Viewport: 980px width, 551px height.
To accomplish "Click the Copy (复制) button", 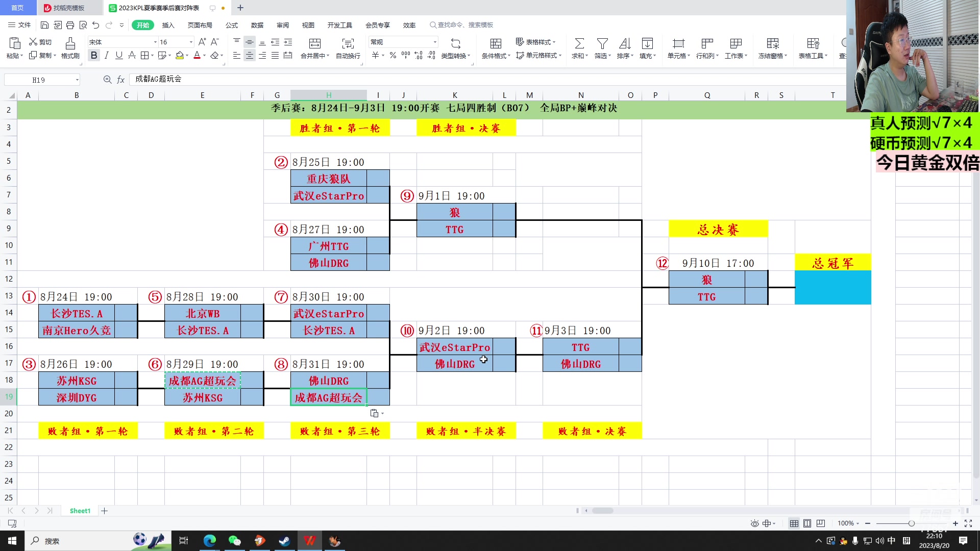I will click(42, 55).
